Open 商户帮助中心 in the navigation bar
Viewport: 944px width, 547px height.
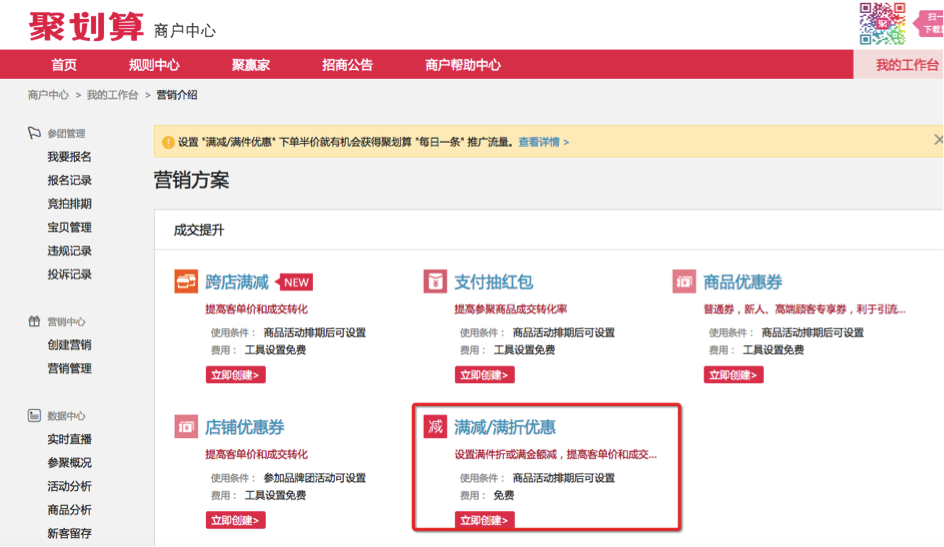[463, 65]
